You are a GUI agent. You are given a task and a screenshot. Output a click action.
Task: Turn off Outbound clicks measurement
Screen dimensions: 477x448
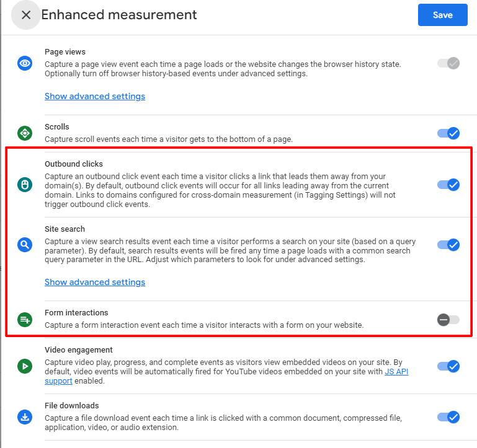point(448,185)
